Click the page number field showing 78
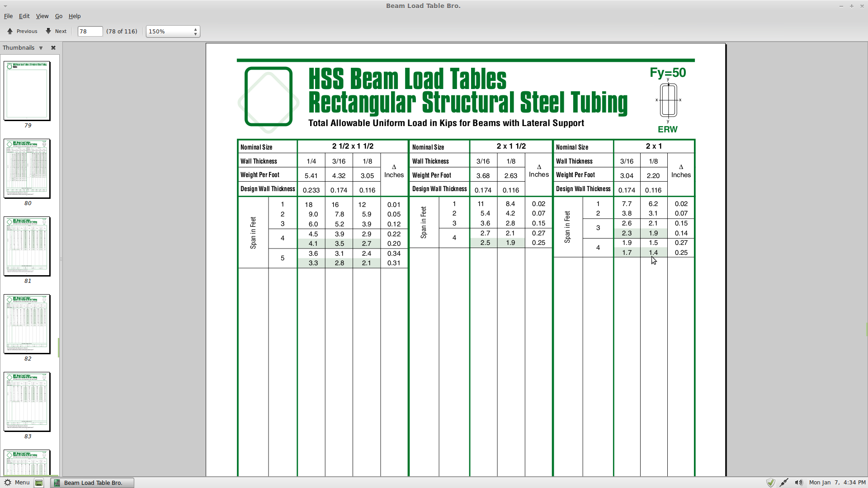The height and width of the screenshot is (488, 868). [90, 31]
